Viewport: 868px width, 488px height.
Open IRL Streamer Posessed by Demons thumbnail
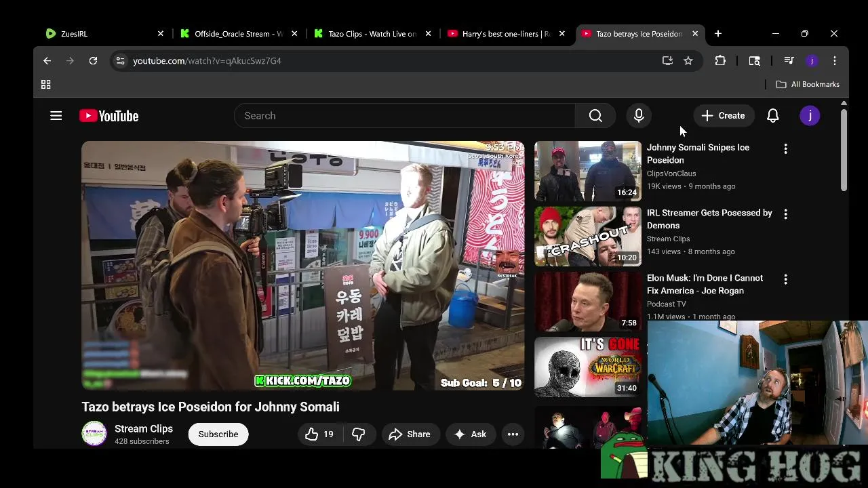click(588, 236)
